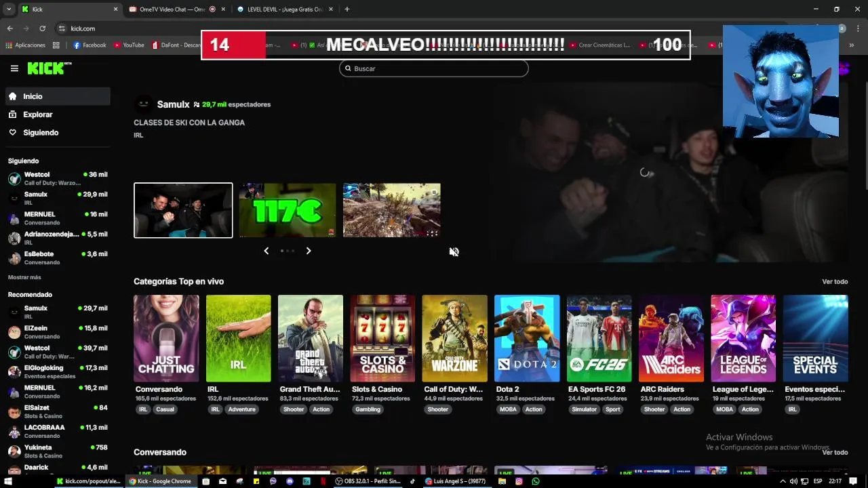Viewport: 868px width, 488px height.
Task: Open Yukineta in Recomendado list
Action: pyautogui.click(x=58, y=451)
